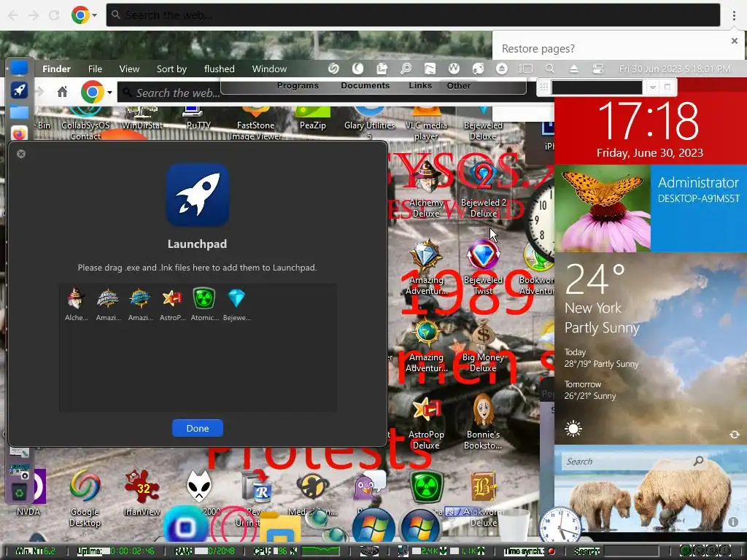Click the crescent moon icon in menu bar
Screen dimensions: 747x560
(x=357, y=69)
